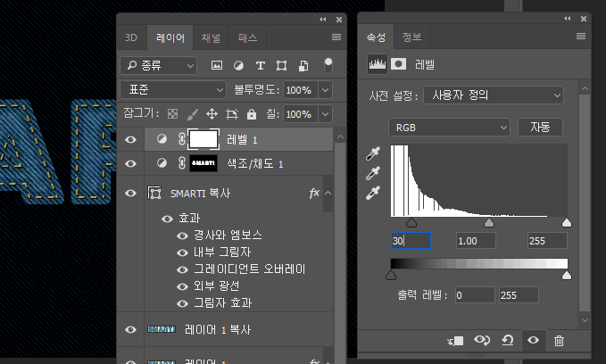Click the 자동 auto button
Image resolution: width=606 pixels, height=364 pixels.
(x=540, y=127)
